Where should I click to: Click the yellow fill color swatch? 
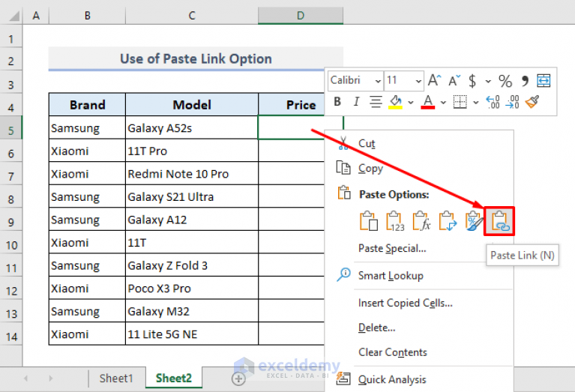394,102
